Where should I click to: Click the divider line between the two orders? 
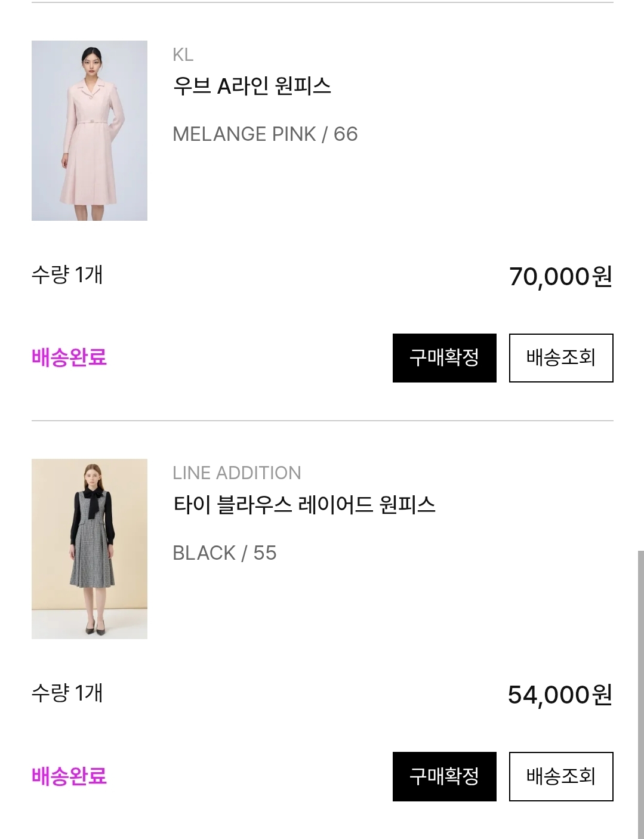[x=322, y=421]
